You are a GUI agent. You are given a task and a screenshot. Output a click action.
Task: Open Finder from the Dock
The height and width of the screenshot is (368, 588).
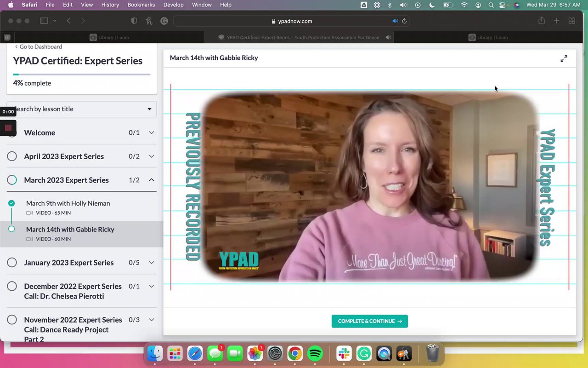pyautogui.click(x=155, y=353)
